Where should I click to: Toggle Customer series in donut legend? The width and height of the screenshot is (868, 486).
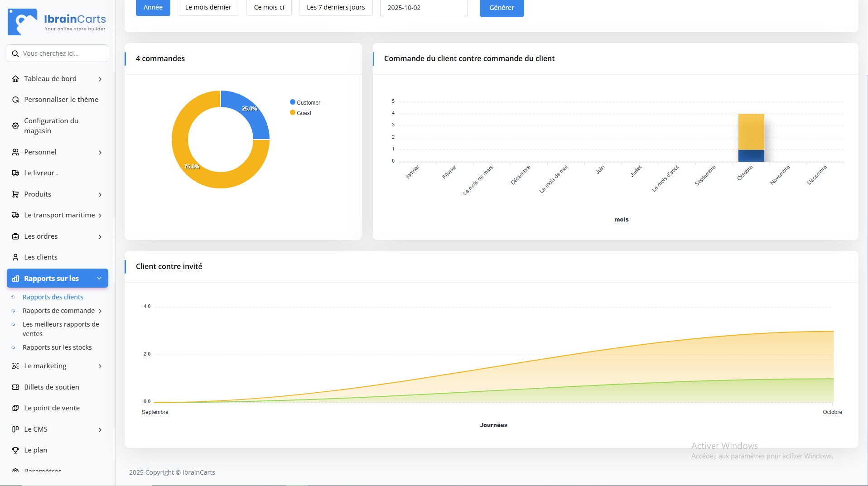(x=305, y=103)
